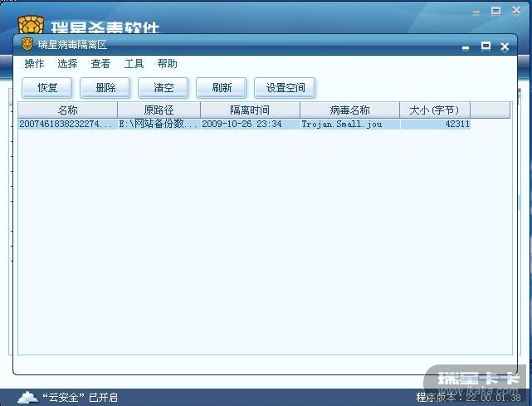
Task: Sort by the 隔离时间 column header
Action: 250,110
